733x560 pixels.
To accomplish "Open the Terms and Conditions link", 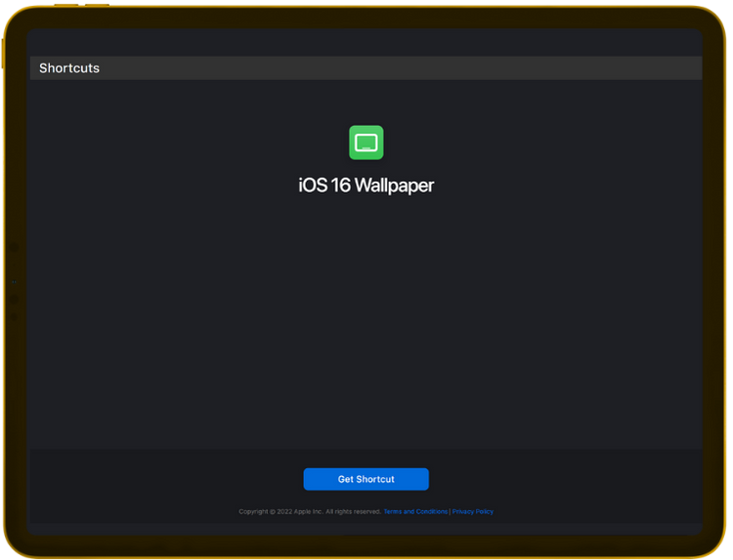I will point(415,511).
